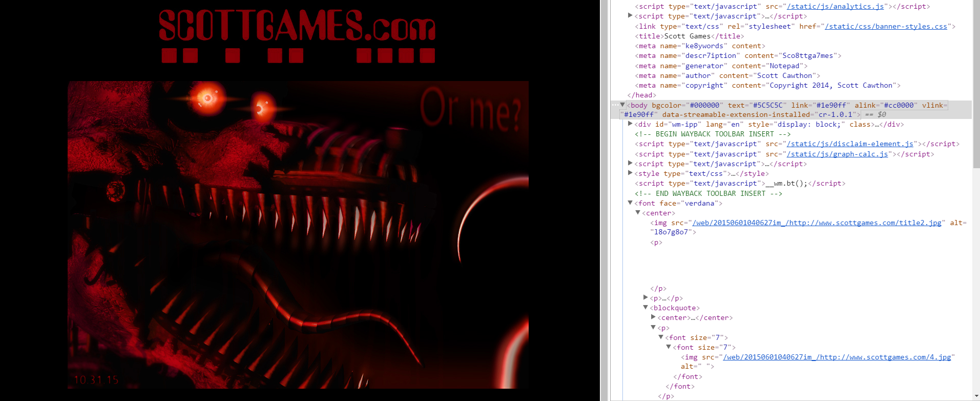
Task: Click the red animatronic teaser image
Action: tap(298, 234)
